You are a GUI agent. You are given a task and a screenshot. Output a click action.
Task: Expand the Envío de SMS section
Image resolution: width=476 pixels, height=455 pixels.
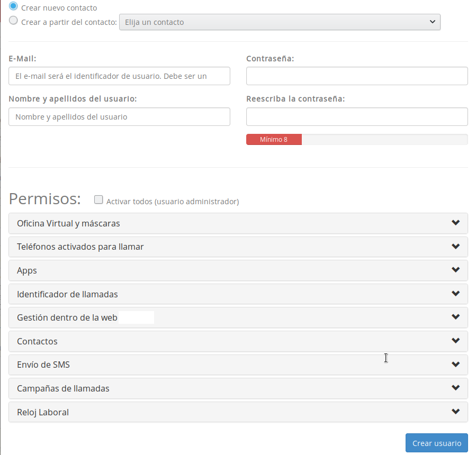click(x=238, y=364)
